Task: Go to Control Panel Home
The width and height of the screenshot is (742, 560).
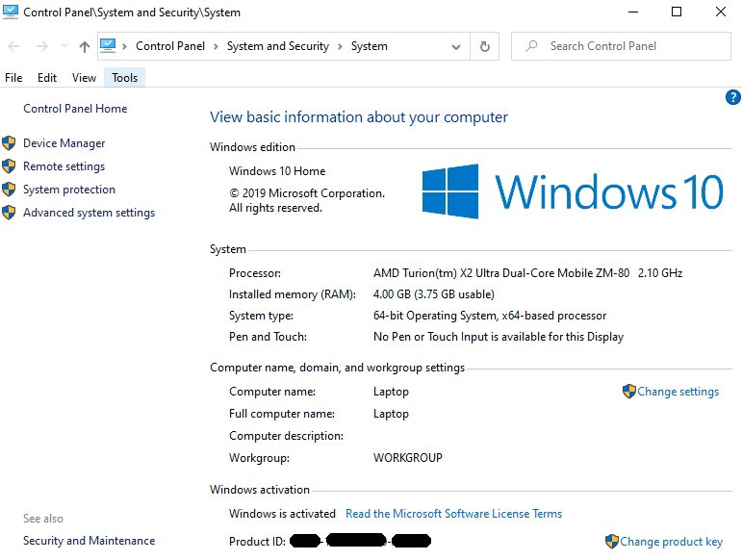Action: coord(75,109)
